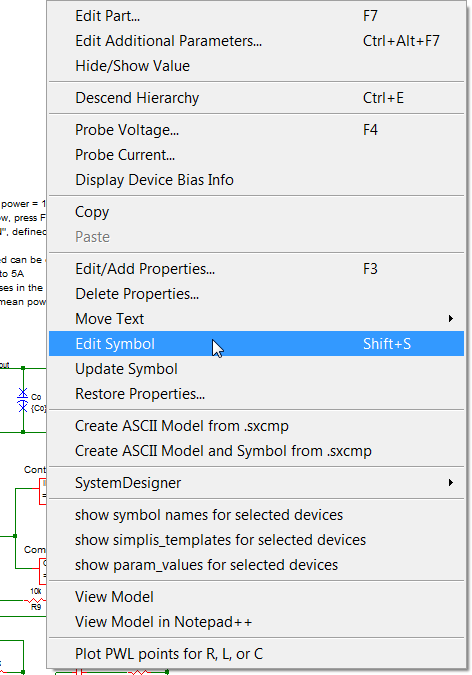Select Create ASCII Model from .sxcmp
This screenshot has width=472, height=675.
256,426
